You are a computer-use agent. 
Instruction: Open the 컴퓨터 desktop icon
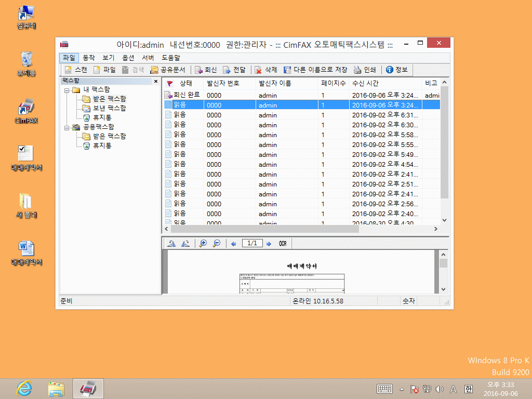(x=26, y=17)
